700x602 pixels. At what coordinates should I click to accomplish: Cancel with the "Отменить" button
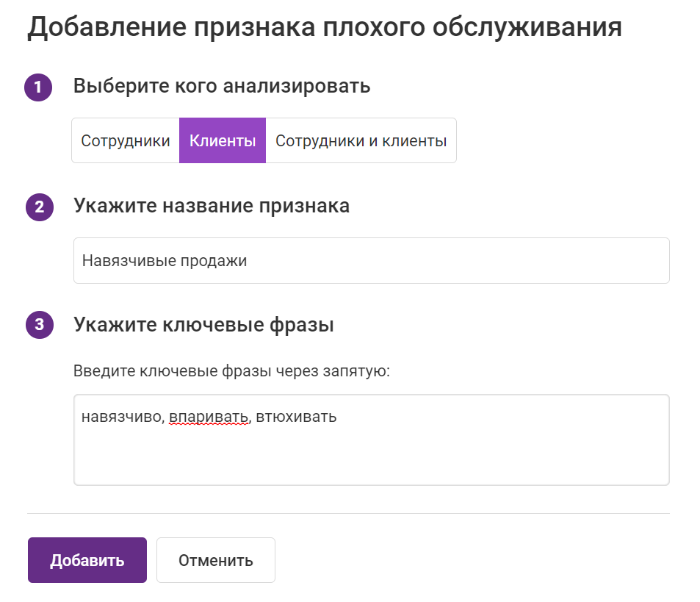[x=216, y=560]
